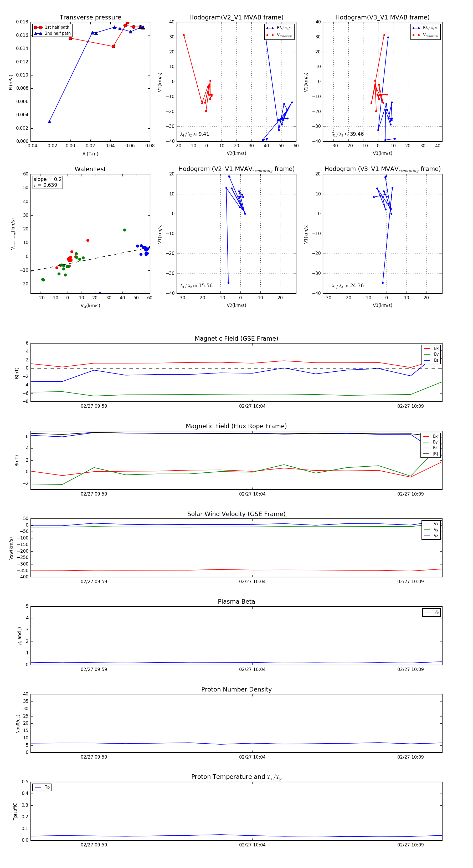Viewport: 473px width, 868px height.
Task: Click the "Bz'" legend entry in flux rope plot
Action: click(x=431, y=448)
